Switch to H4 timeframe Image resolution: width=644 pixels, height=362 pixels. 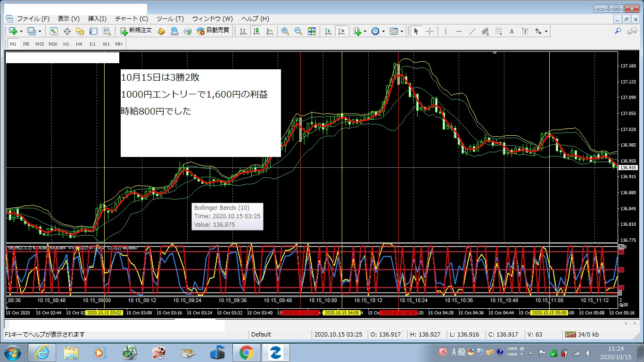coord(79,44)
